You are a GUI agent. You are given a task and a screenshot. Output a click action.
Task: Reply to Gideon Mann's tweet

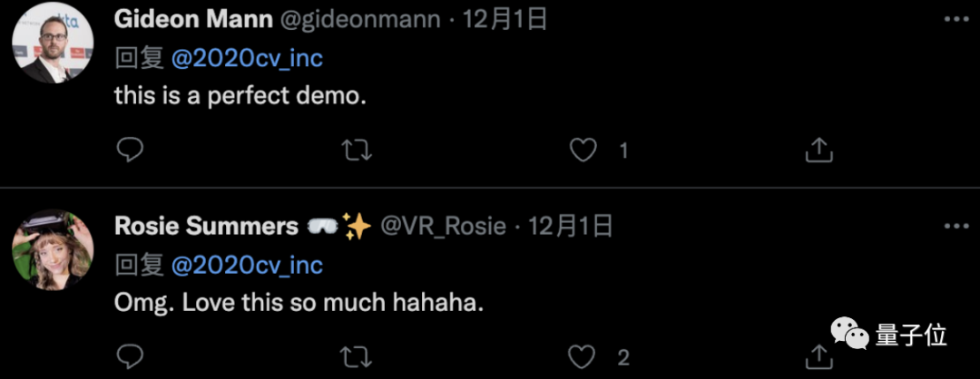130,150
